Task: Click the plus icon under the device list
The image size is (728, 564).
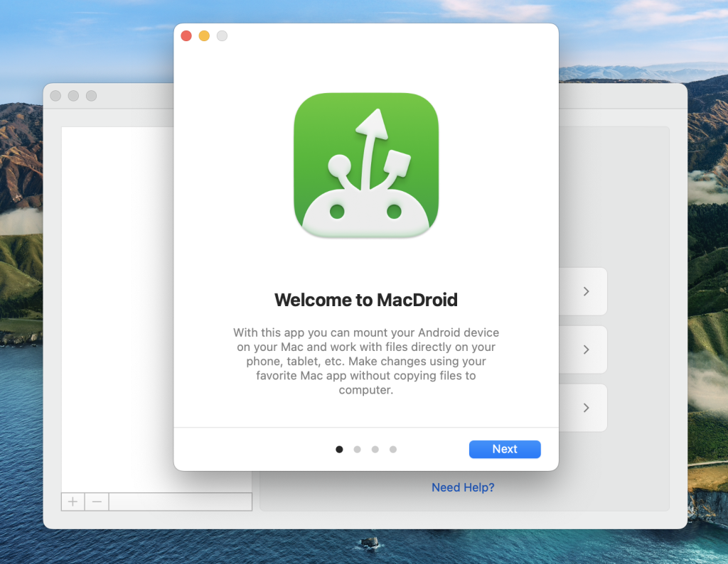Action: click(x=73, y=501)
